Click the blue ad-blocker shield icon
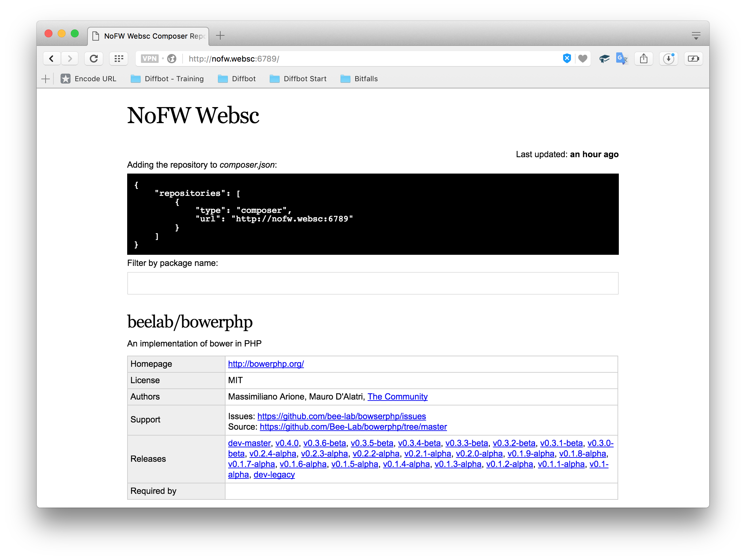The height and width of the screenshot is (560, 746). pyautogui.click(x=567, y=58)
